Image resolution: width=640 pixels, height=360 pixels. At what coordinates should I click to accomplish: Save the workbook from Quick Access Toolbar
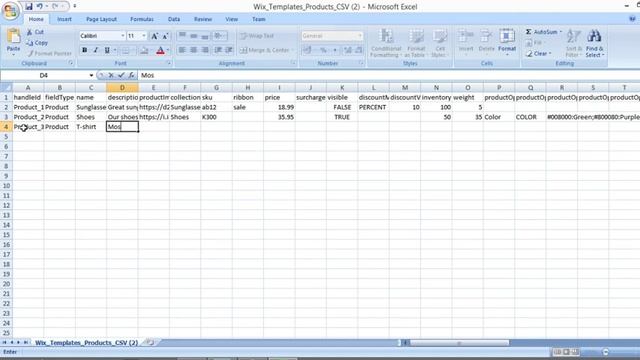29,6
